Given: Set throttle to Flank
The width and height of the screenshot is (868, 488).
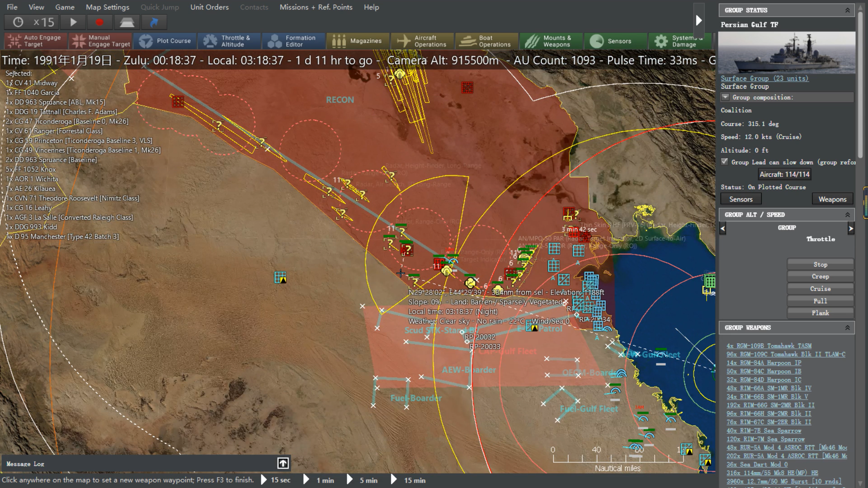Looking at the screenshot, I should click(820, 313).
